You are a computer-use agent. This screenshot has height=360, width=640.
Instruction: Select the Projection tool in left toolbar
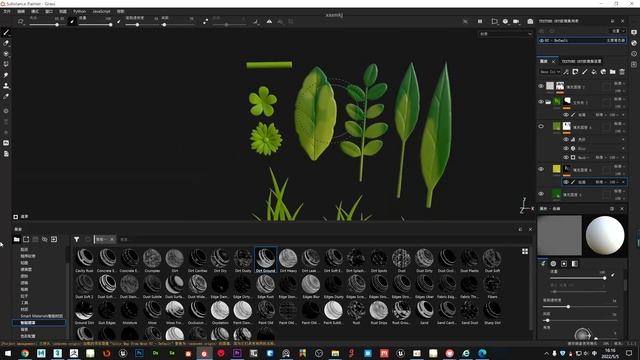[x=6, y=53]
